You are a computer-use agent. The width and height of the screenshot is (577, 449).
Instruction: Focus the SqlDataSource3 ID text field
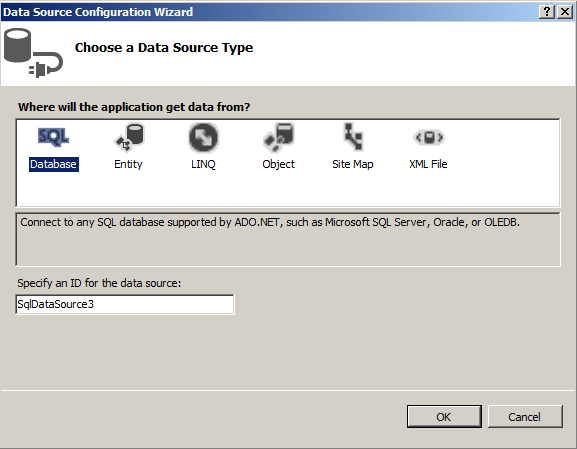(125, 304)
